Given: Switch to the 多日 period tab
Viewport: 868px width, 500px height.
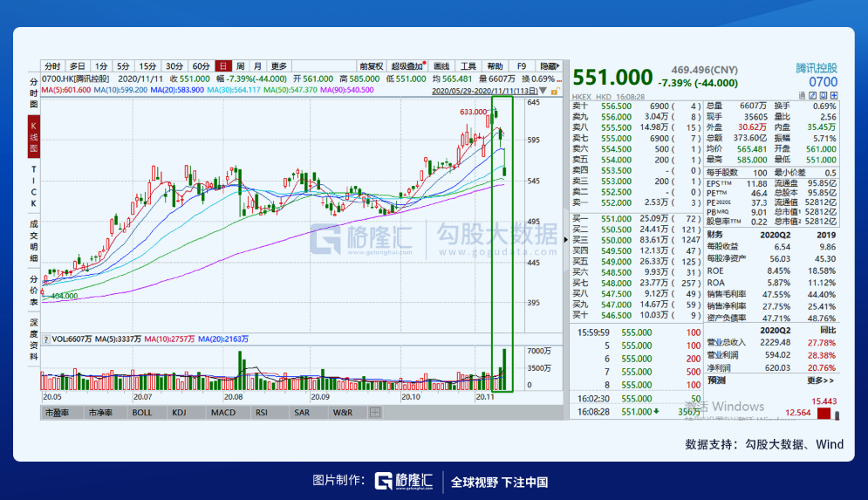Looking at the screenshot, I should pos(77,66).
